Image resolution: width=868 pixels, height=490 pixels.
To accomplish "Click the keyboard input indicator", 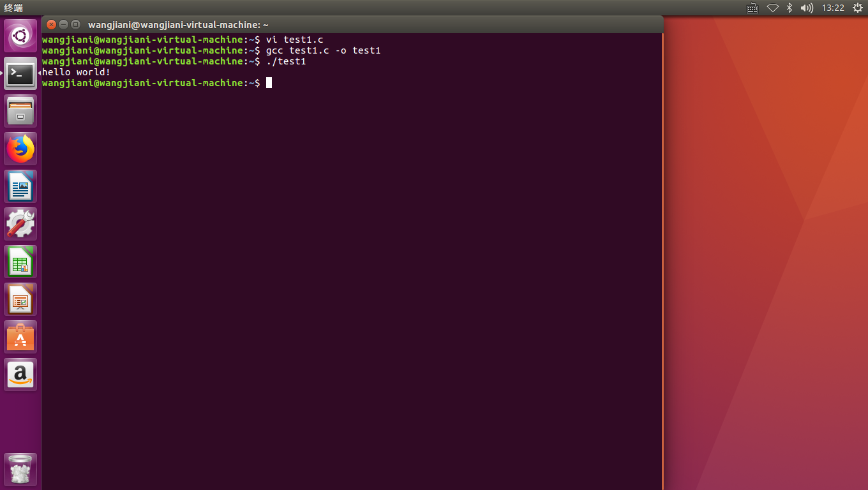I will coord(752,8).
